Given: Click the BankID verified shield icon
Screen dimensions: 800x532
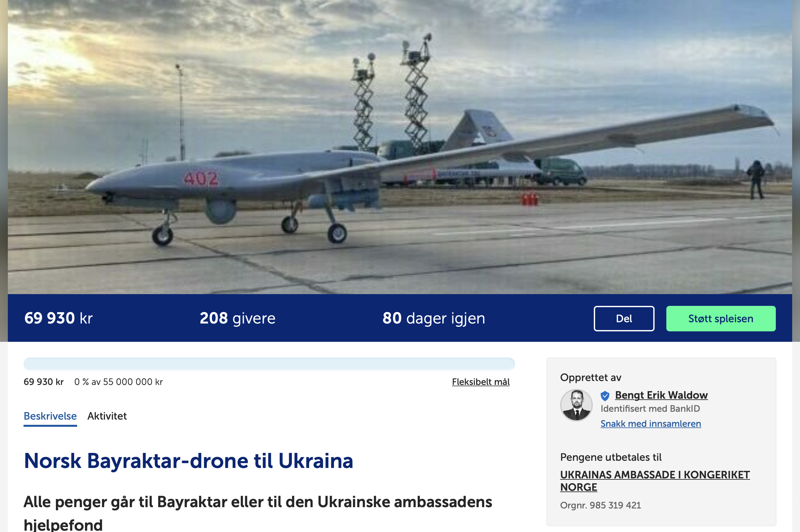Looking at the screenshot, I should tap(605, 396).
